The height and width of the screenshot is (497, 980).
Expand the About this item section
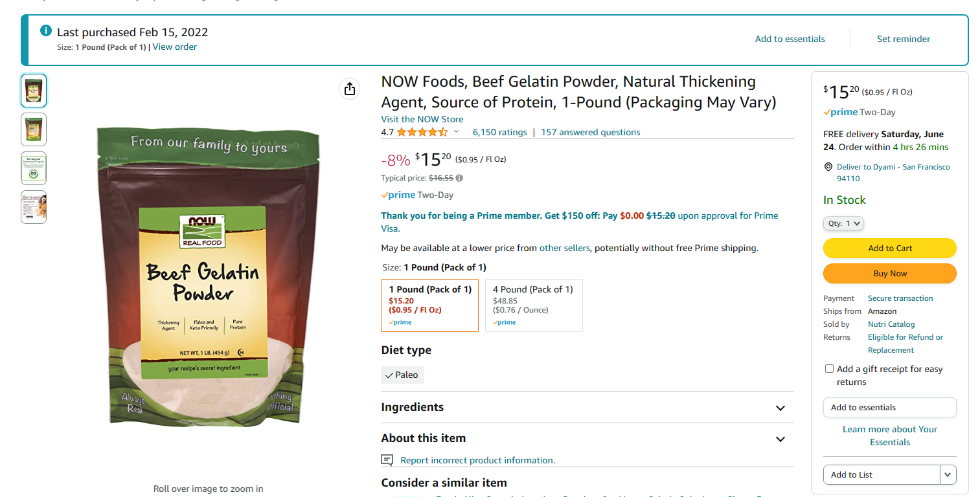point(781,439)
